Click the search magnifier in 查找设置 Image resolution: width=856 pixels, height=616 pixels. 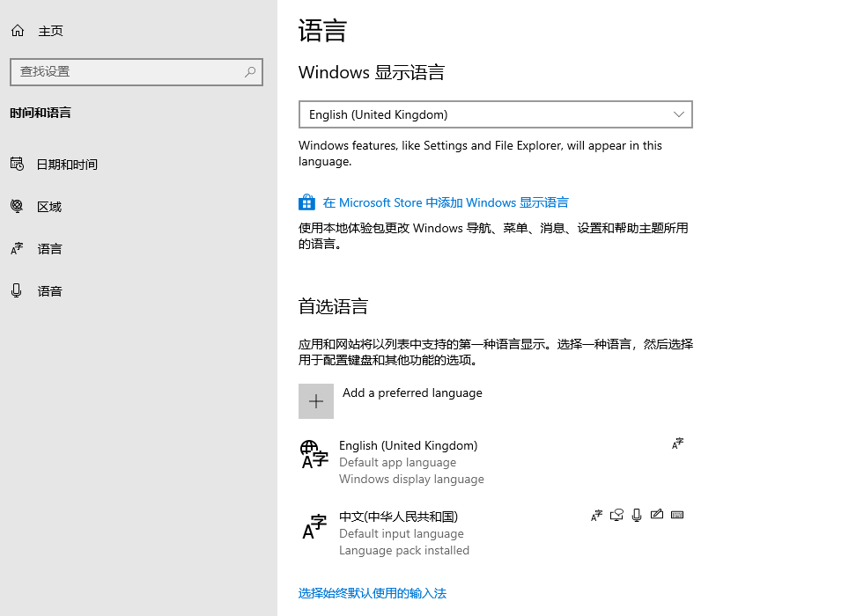[x=250, y=71]
